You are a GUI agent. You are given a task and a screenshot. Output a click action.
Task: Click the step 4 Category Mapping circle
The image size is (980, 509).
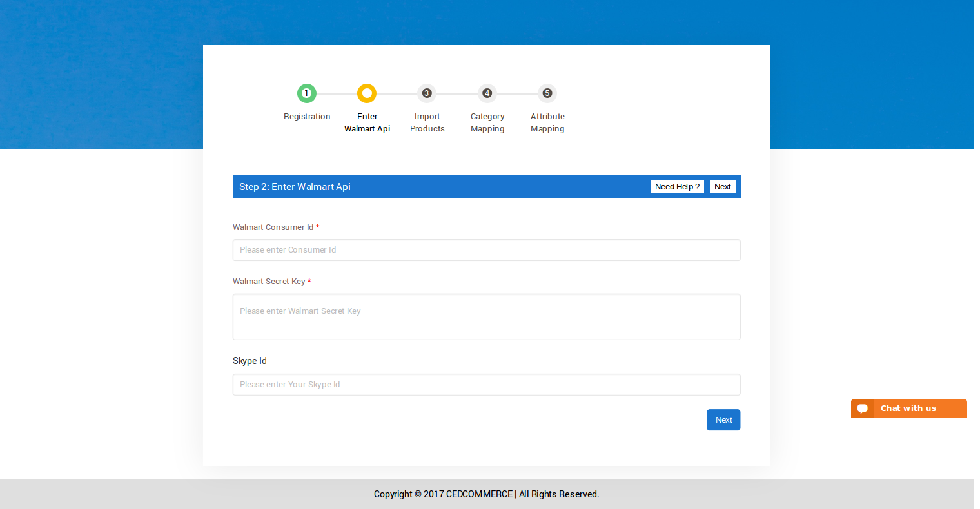coord(487,93)
